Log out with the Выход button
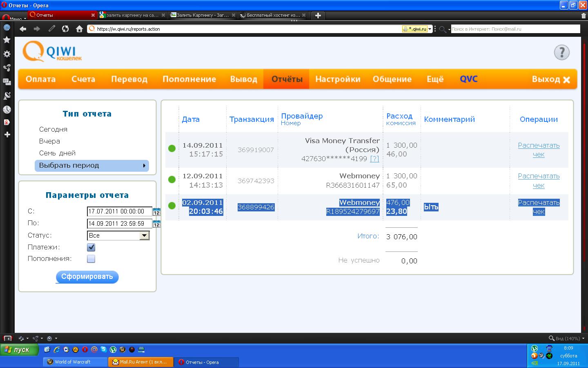 pos(551,79)
